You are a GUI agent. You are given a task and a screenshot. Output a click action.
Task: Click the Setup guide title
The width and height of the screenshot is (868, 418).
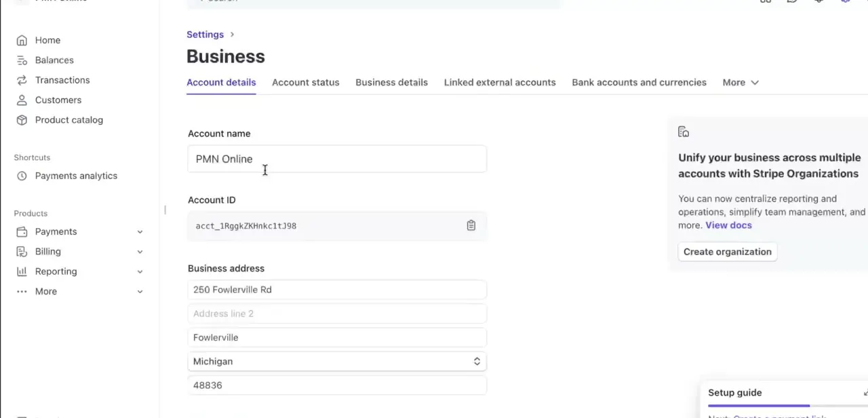tap(735, 393)
